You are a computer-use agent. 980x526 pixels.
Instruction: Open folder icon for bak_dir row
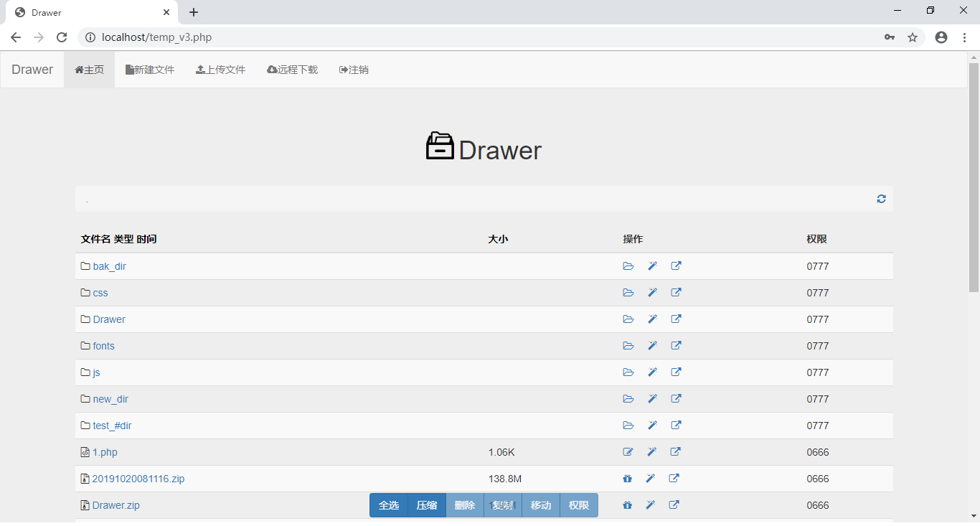(x=628, y=266)
